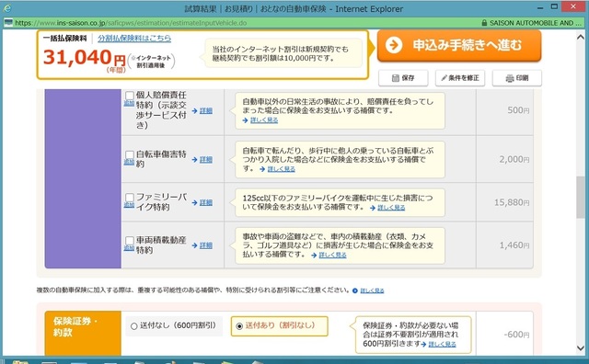Viewport: 589px width, 364px height.
Task: Open 詳細 link for 自転車傷害特約
Action: coord(206,160)
